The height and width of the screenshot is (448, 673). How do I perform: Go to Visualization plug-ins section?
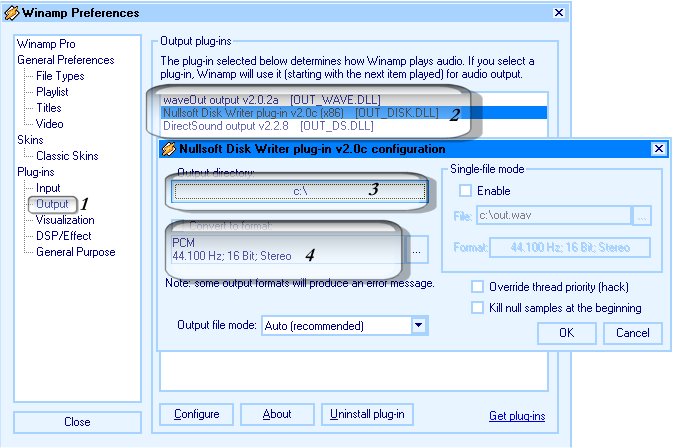(x=65, y=220)
